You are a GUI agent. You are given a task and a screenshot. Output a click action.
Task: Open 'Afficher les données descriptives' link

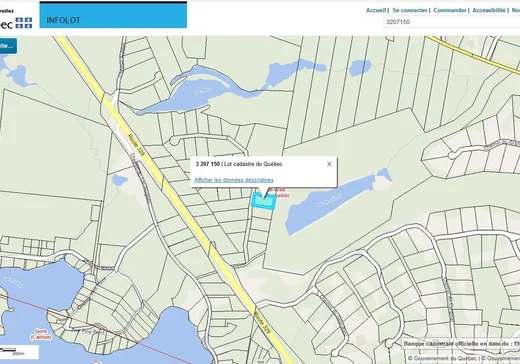click(234, 180)
